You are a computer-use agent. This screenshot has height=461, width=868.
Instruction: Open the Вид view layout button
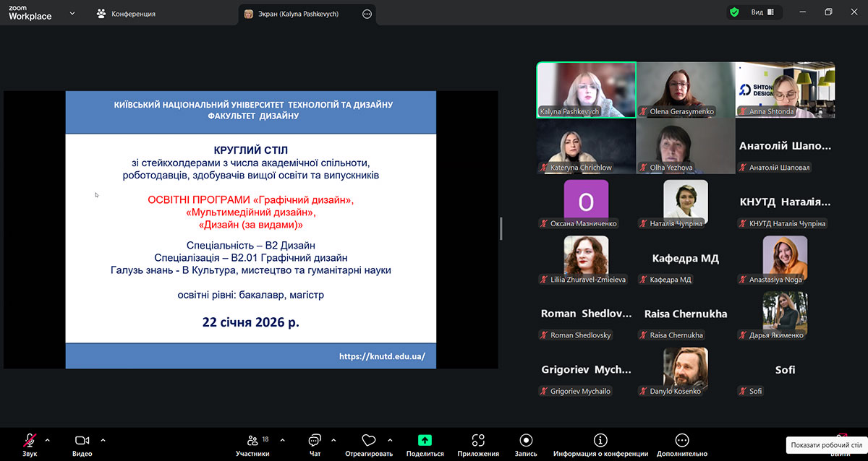pyautogui.click(x=762, y=12)
